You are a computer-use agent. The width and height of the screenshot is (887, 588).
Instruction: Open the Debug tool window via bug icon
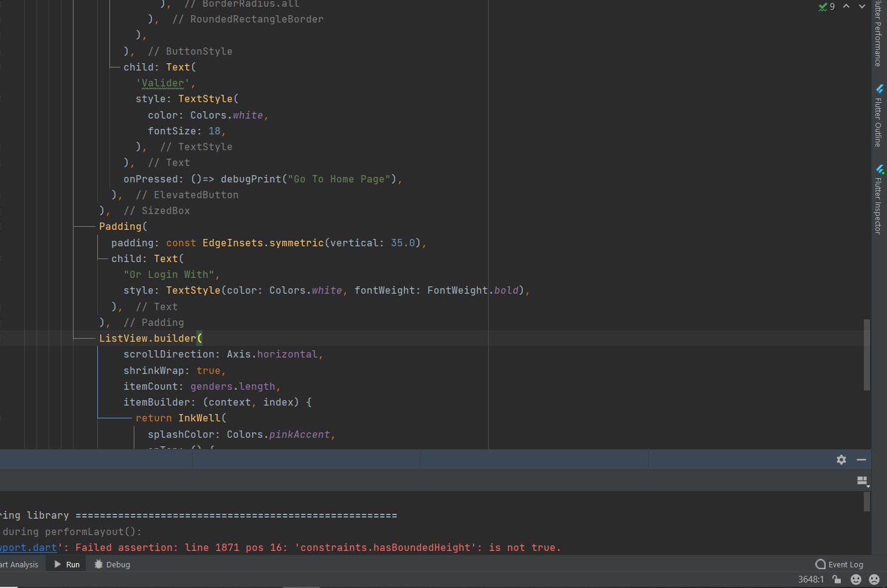(x=111, y=564)
